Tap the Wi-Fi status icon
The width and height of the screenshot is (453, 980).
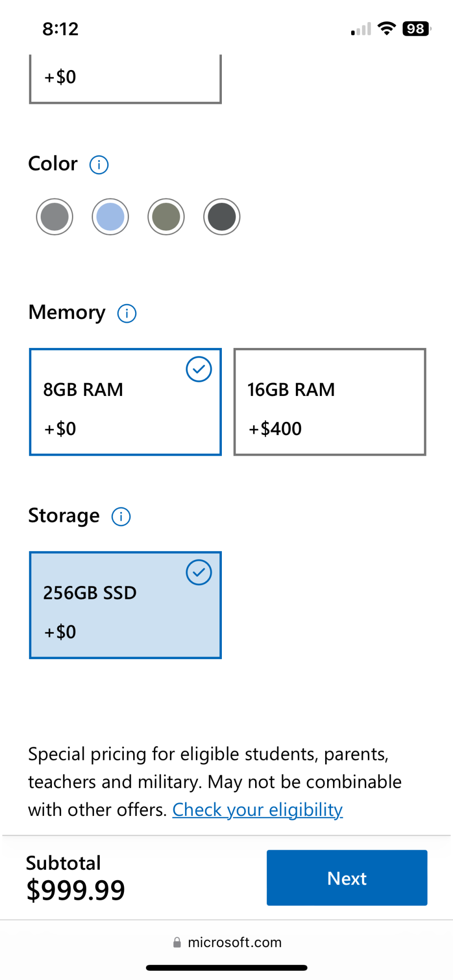(x=387, y=28)
